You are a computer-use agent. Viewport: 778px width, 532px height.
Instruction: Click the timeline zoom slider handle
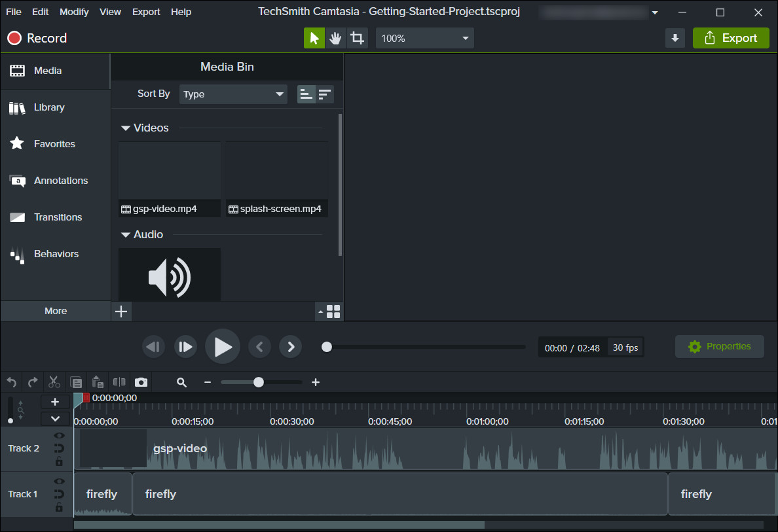(259, 382)
